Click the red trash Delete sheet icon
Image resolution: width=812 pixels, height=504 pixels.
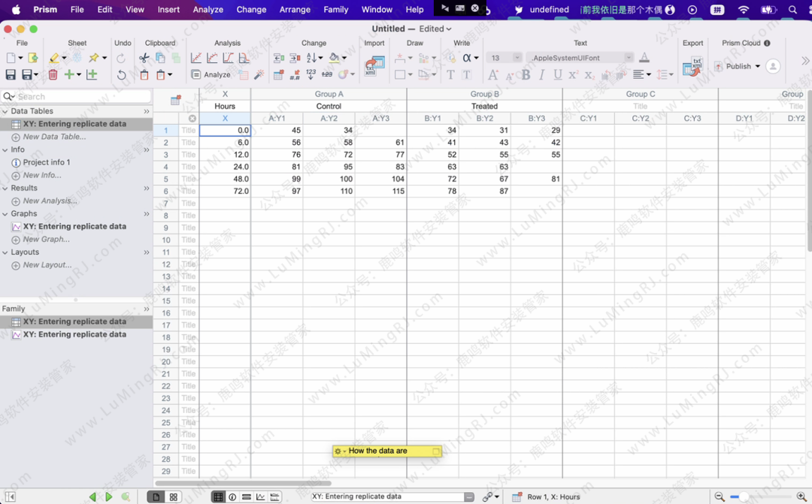click(53, 74)
